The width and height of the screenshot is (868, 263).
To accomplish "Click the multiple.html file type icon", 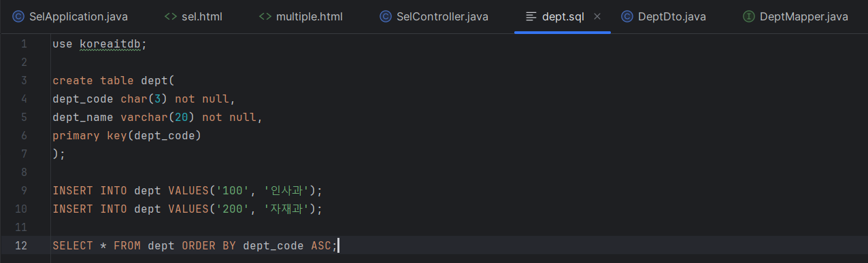I will (265, 16).
